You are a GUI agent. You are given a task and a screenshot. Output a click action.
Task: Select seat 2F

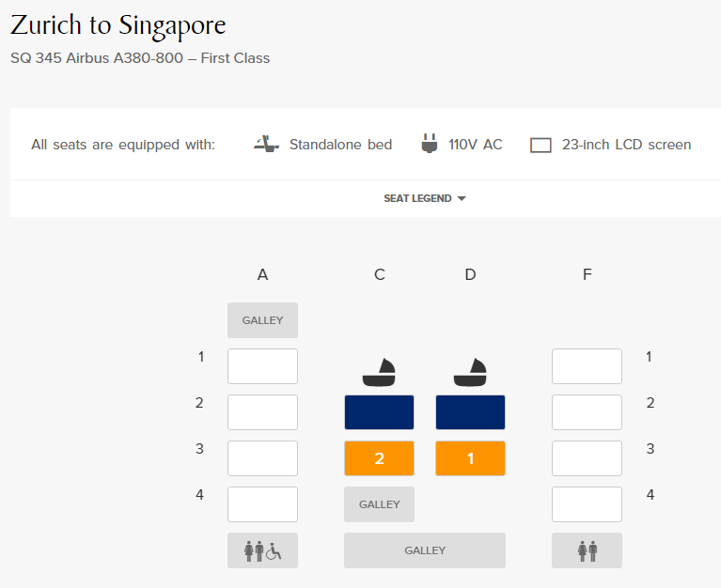pyautogui.click(x=588, y=412)
